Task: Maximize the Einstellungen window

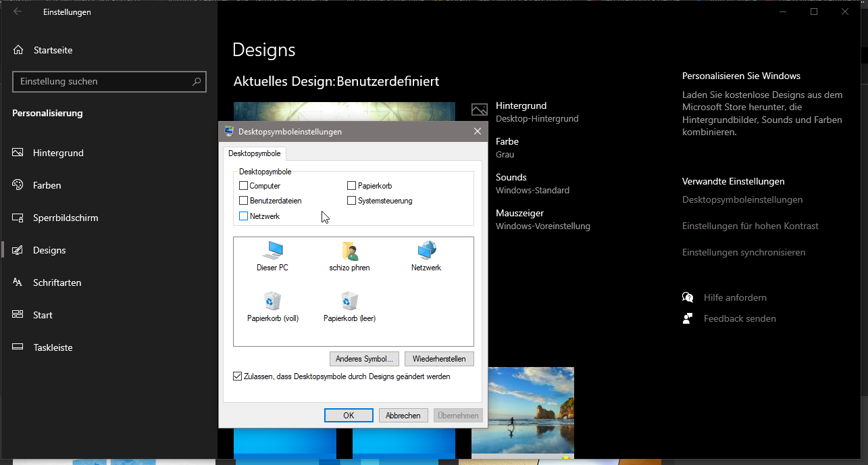Action: [814, 11]
